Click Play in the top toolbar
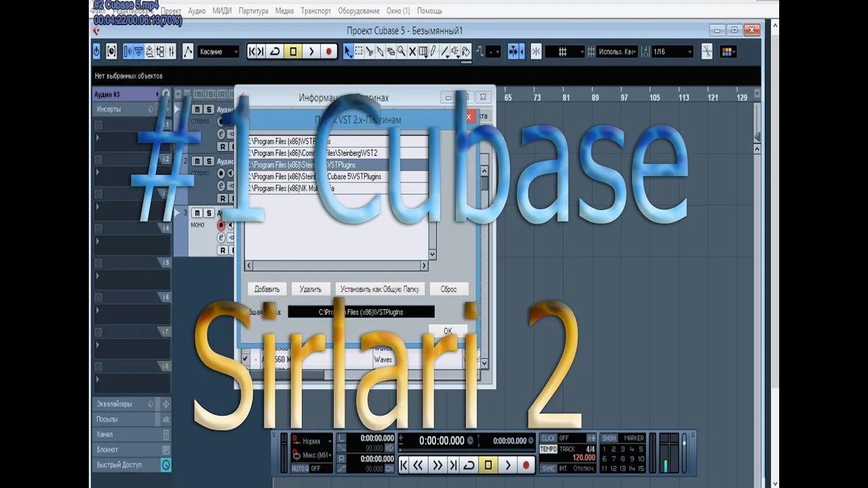The height and width of the screenshot is (488, 868). coord(311,52)
